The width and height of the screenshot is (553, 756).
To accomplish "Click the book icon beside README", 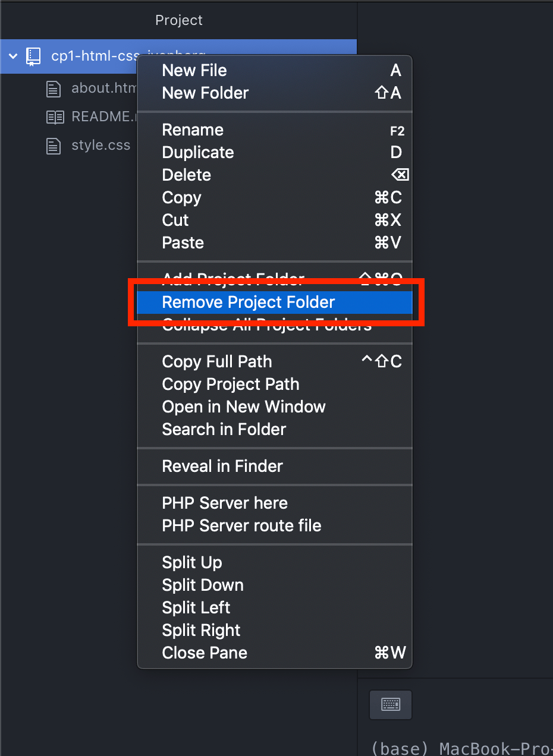I will tap(55, 116).
